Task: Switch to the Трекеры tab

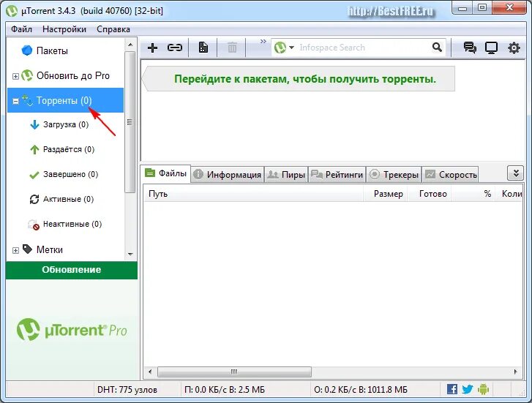Action: [x=394, y=174]
